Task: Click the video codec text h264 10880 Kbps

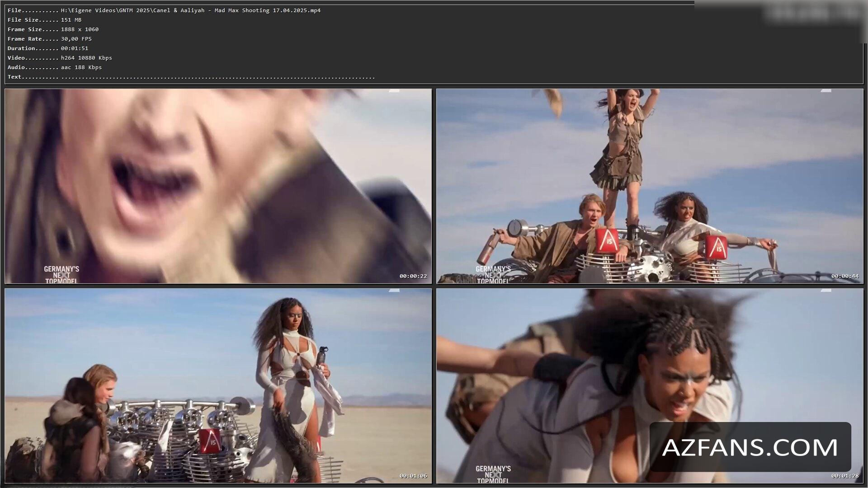Action: [x=86, y=58]
